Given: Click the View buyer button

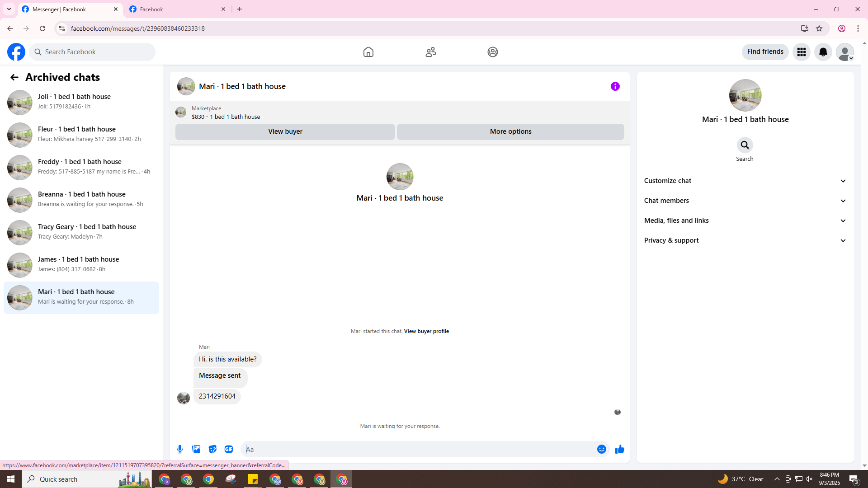Looking at the screenshot, I should [x=285, y=131].
